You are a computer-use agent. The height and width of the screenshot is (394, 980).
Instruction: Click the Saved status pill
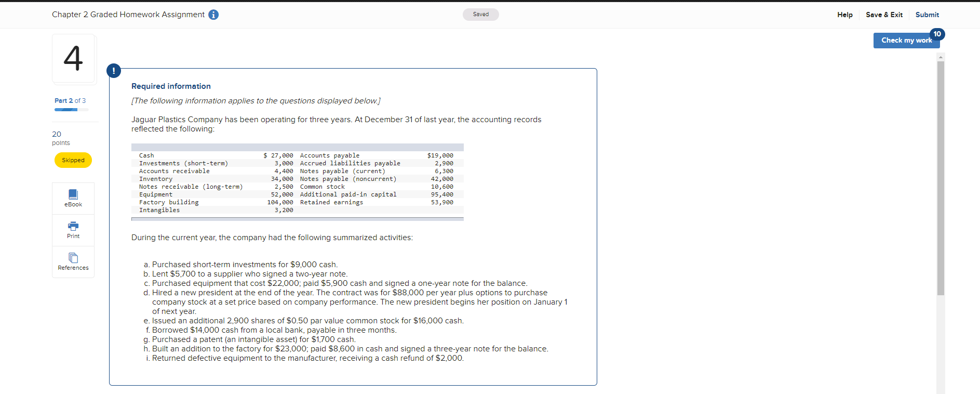coord(481,15)
